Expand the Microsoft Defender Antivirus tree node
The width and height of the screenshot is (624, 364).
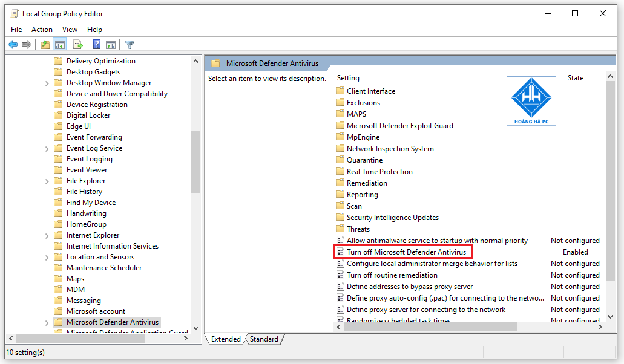[x=47, y=323]
